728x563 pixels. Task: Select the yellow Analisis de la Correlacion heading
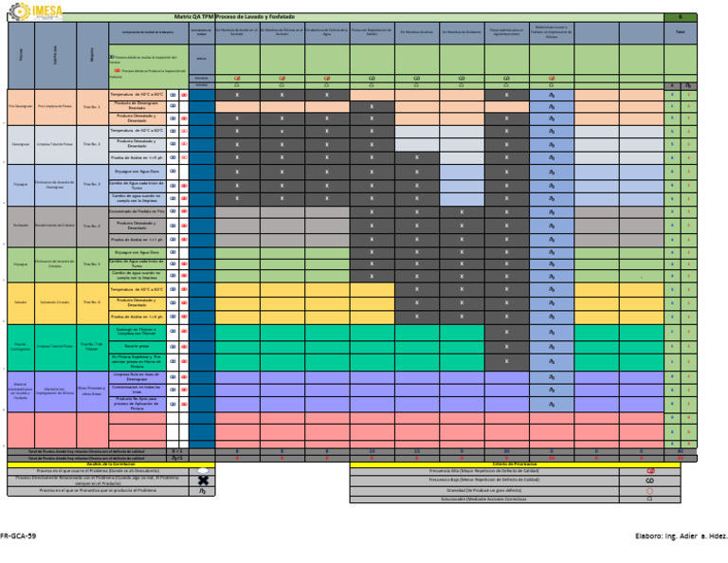click(111, 464)
